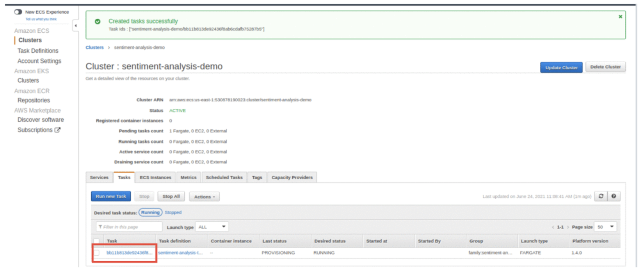Sort by the Last status column header
The image size is (644, 274).
point(274,241)
